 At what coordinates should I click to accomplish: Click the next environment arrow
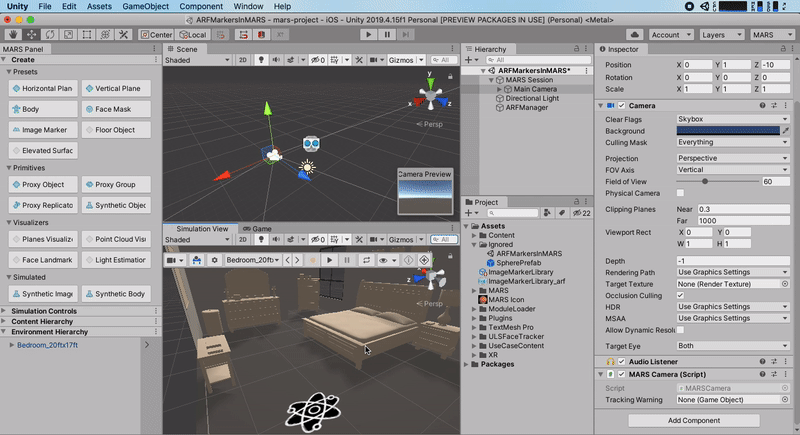click(298, 260)
